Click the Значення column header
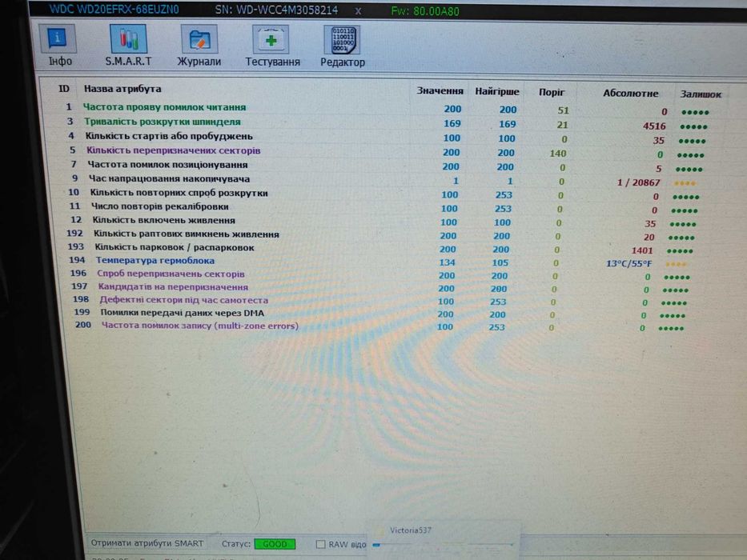This screenshot has width=747, height=560. [x=440, y=90]
